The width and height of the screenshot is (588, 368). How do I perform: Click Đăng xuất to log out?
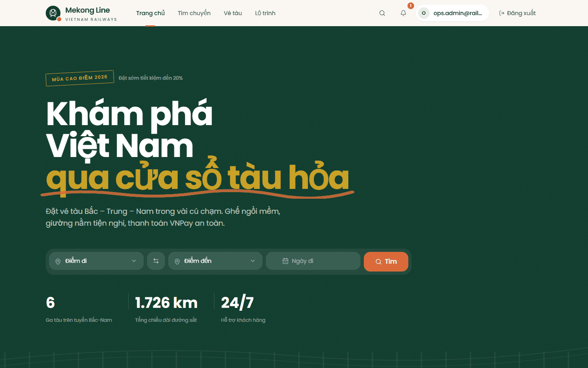[517, 13]
